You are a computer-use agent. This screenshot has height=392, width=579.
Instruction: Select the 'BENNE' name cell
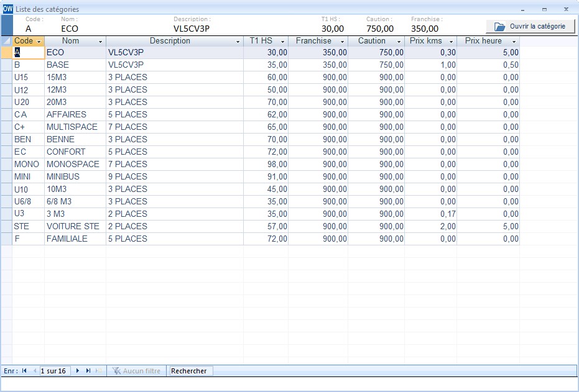point(75,139)
